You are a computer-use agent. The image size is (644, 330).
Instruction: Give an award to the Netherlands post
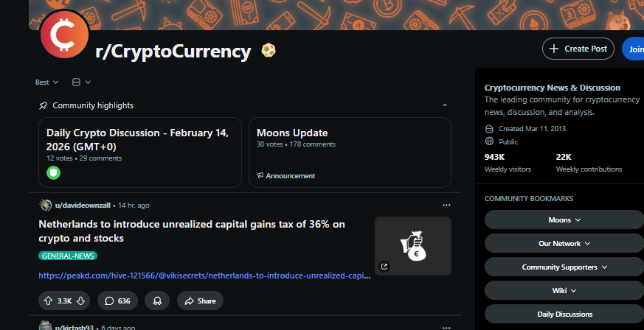click(157, 301)
